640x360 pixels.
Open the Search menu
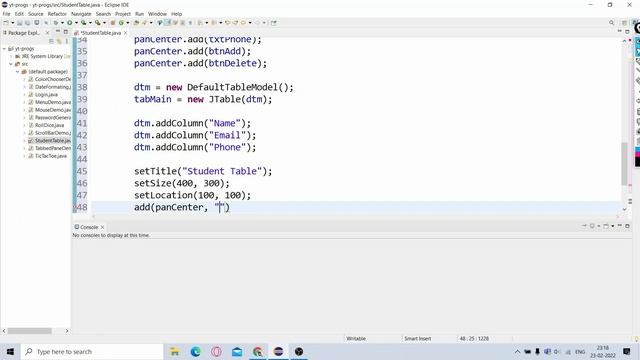coord(103,14)
